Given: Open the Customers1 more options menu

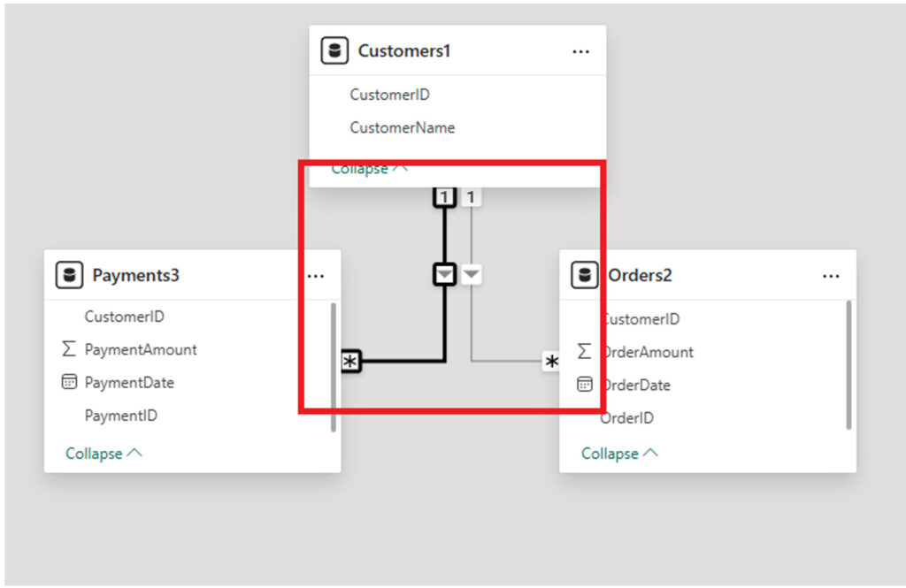Looking at the screenshot, I should (580, 52).
